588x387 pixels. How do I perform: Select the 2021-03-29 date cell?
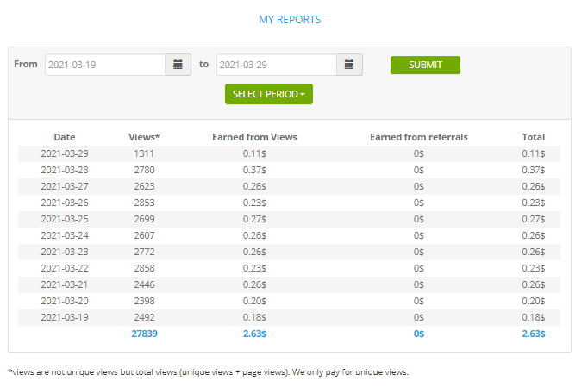[x=65, y=153]
